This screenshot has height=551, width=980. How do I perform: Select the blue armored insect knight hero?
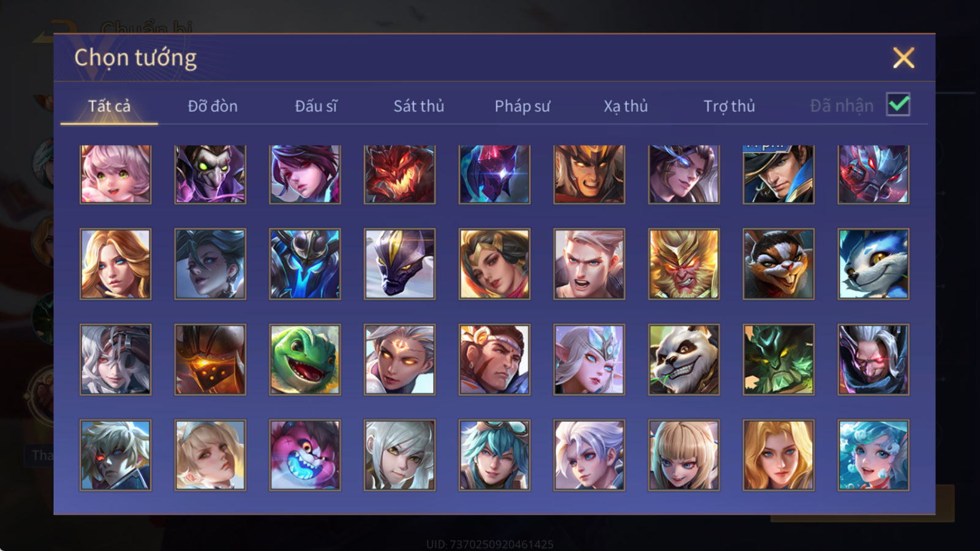coord(304,264)
